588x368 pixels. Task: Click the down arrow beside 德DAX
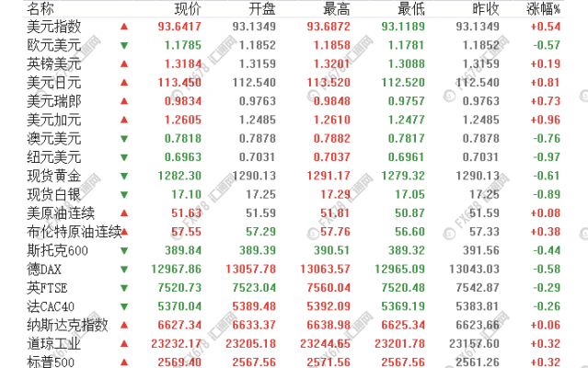click(x=124, y=269)
